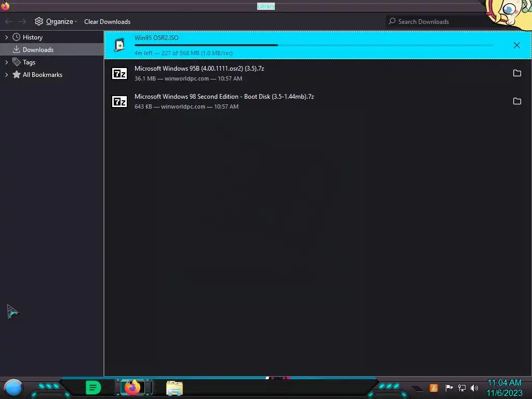This screenshot has height=399, width=532.
Task: Switch to Firefox on the taskbar
Action: coord(132,388)
